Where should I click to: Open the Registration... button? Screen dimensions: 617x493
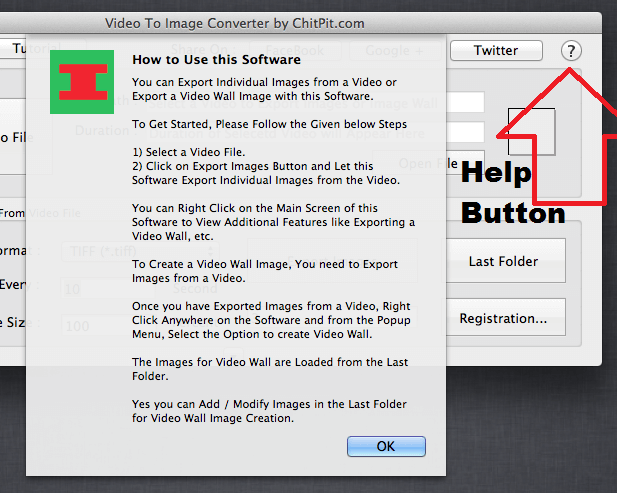(x=505, y=318)
